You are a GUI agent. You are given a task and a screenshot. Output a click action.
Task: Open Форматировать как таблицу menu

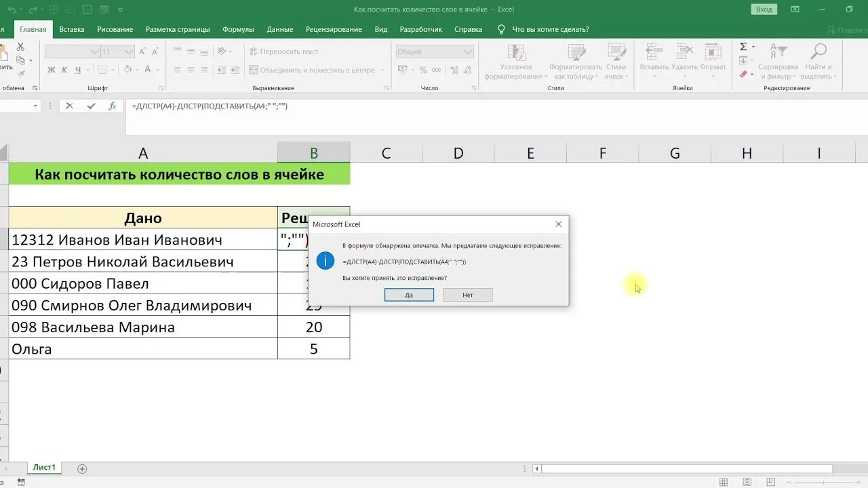576,62
